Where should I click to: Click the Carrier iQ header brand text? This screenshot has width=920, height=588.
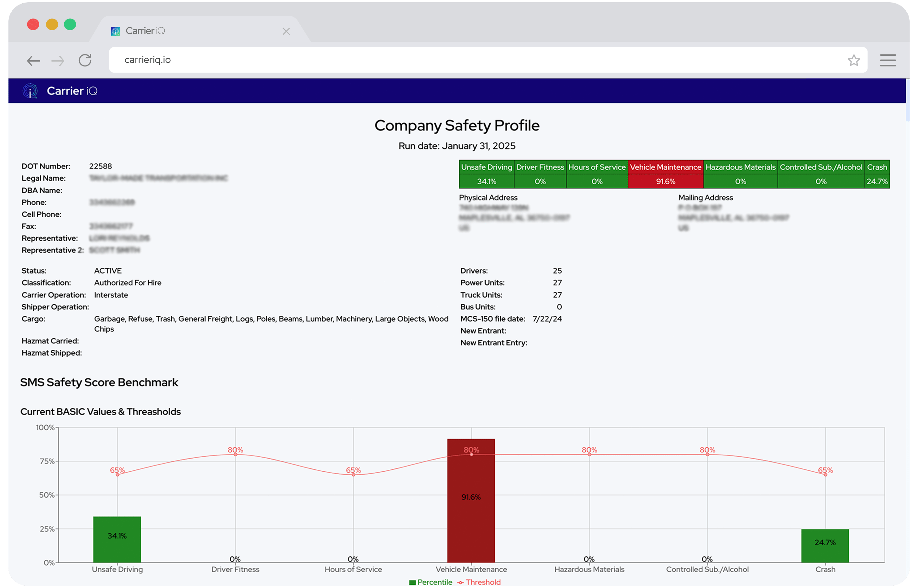click(72, 91)
